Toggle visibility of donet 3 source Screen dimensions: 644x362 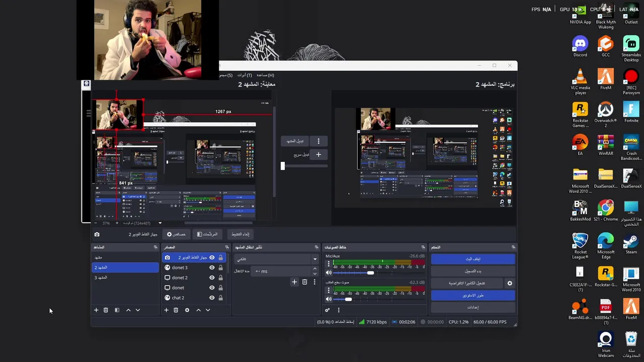[x=212, y=267]
